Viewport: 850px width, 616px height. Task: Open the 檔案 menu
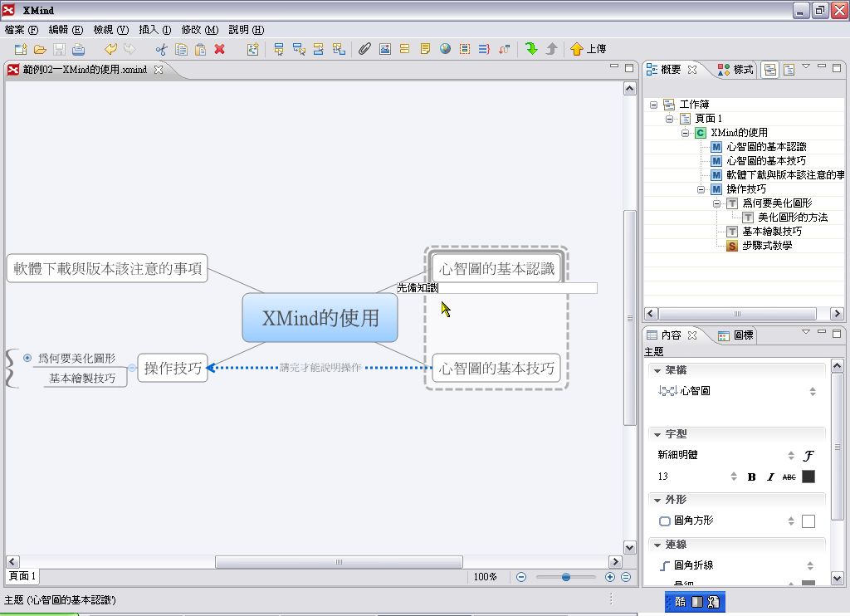coord(22,30)
